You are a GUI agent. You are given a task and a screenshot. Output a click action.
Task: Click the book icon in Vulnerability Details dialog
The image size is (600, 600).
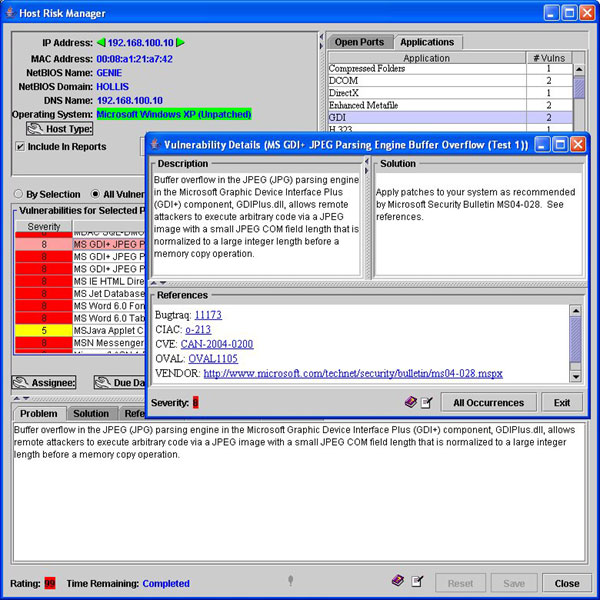tap(409, 402)
